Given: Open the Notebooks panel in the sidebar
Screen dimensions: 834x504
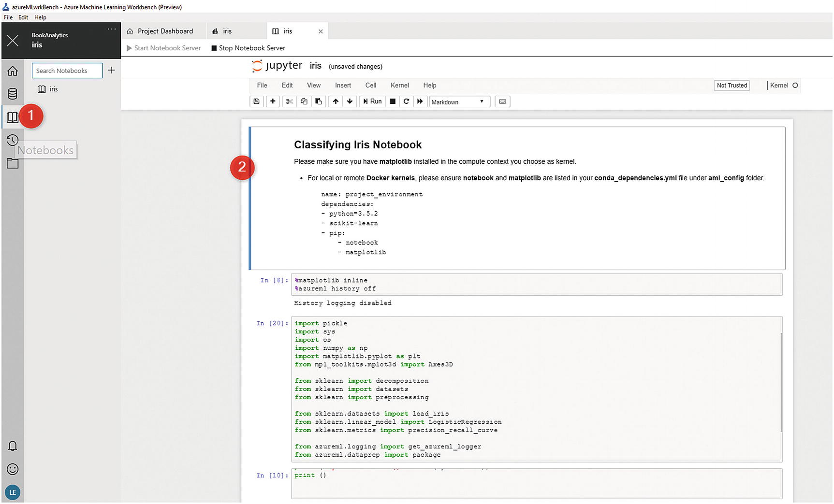Looking at the screenshot, I should 13,116.
